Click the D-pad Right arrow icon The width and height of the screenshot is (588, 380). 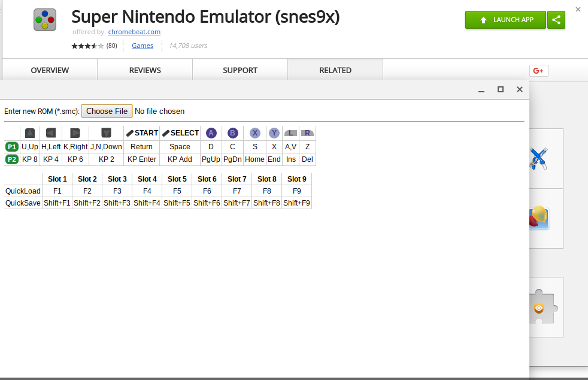75,133
